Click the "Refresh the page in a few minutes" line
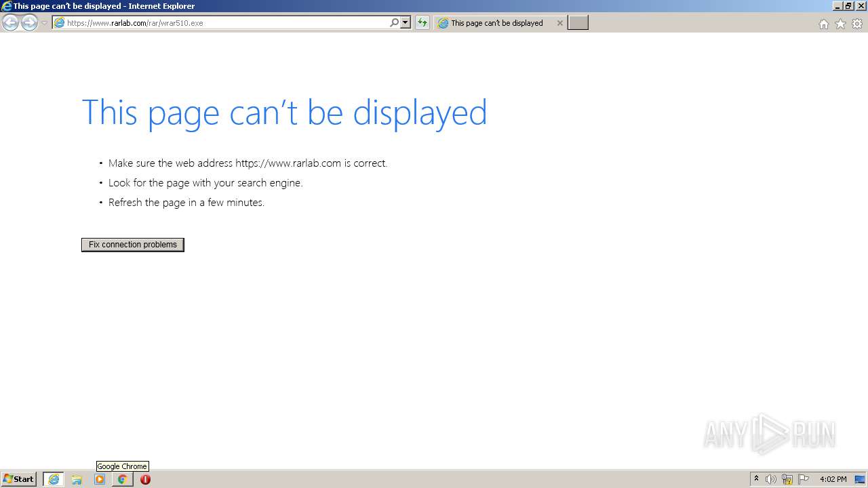This screenshot has width=868, height=488. click(x=186, y=203)
